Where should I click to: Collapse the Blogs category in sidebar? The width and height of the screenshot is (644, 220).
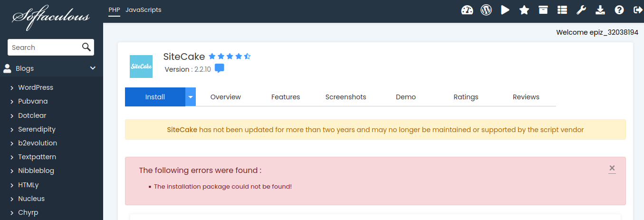(93, 68)
